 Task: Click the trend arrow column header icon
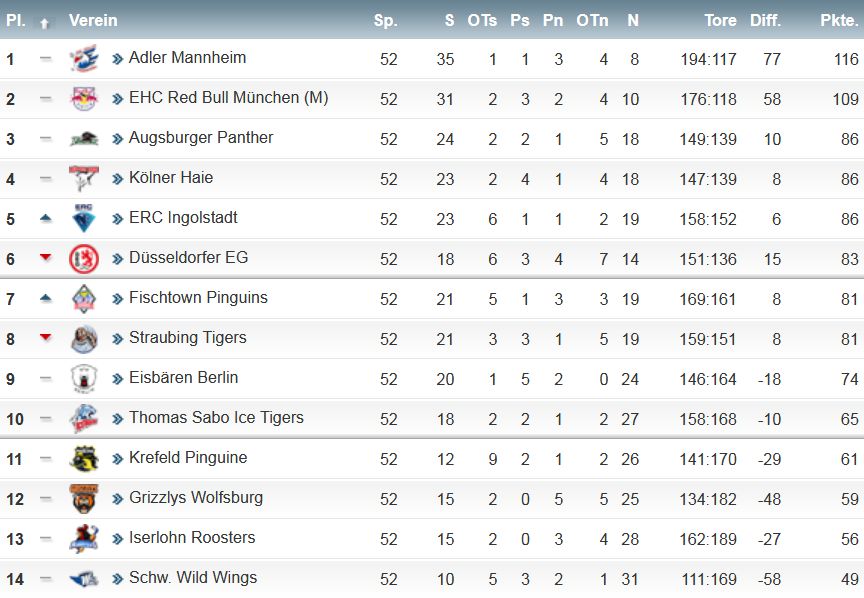[45, 23]
